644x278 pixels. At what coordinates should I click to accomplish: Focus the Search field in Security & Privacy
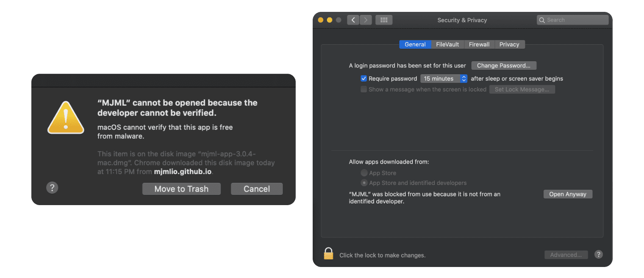[x=572, y=20]
